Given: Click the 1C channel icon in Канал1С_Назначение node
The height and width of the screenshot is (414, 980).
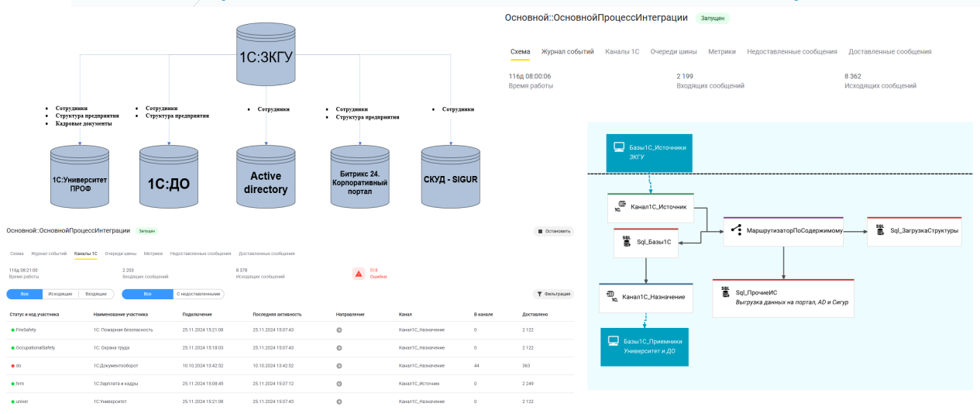Looking at the screenshot, I should 612,296.
